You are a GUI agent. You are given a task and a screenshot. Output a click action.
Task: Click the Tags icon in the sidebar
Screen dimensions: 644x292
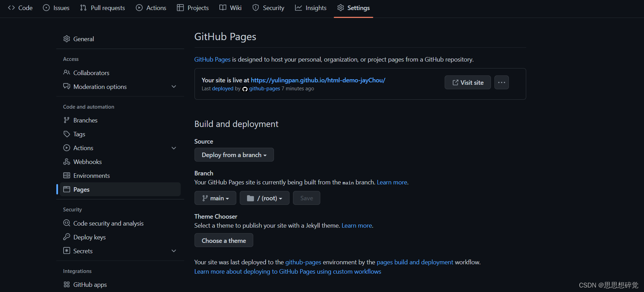click(x=67, y=134)
